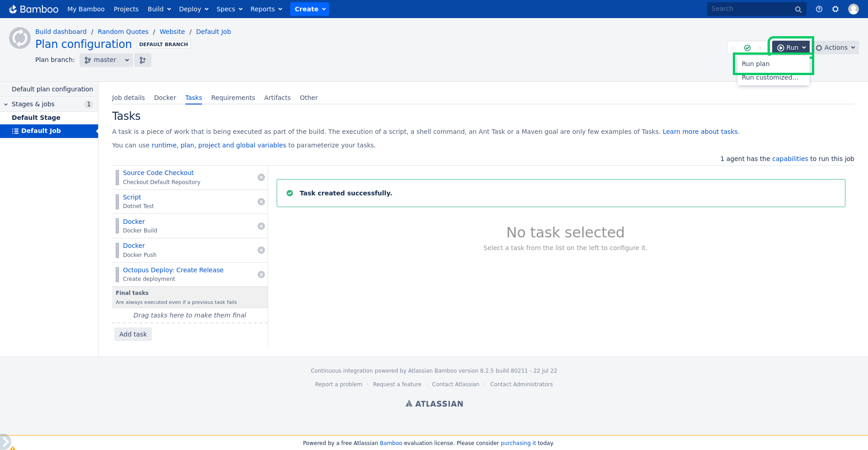Viewport: 868px width, 450px height.
Task: Click Contact Atlassian footer link
Action: [x=456, y=384]
